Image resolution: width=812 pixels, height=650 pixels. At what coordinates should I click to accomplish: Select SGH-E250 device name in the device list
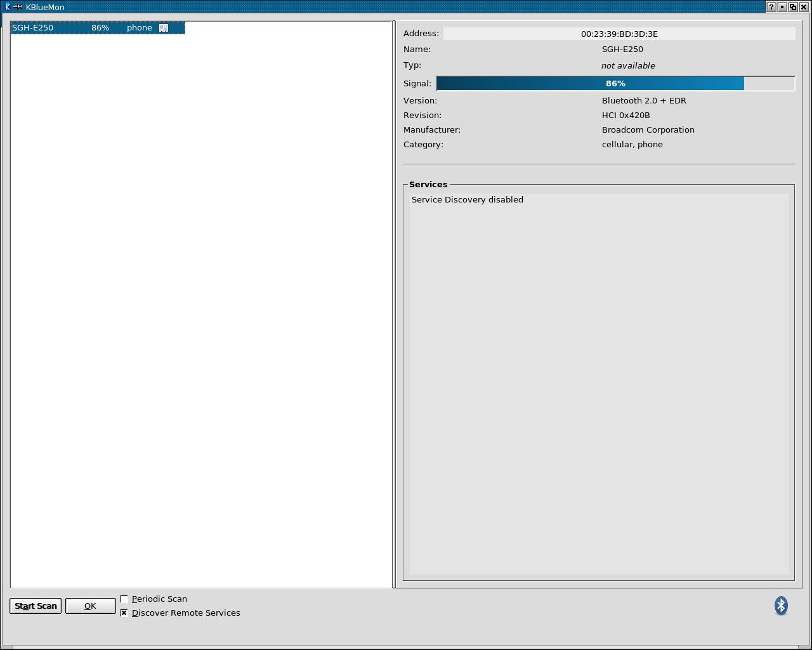tap(33, 28)
